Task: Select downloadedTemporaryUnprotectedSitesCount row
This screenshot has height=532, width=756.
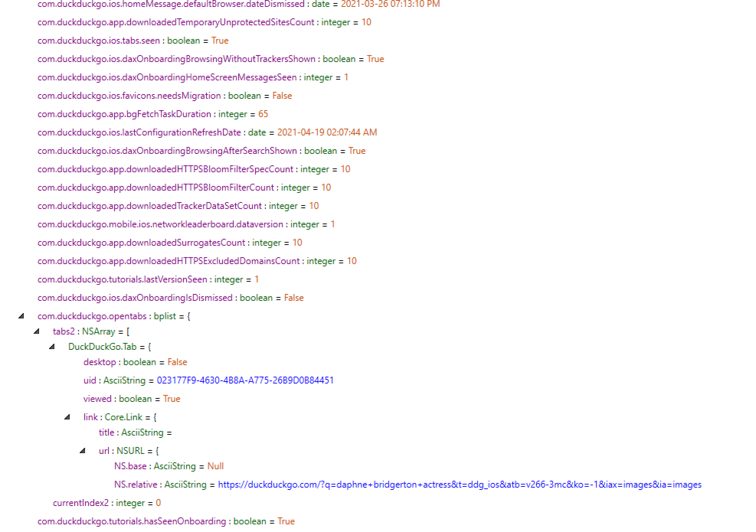Action: coord(204,22)
